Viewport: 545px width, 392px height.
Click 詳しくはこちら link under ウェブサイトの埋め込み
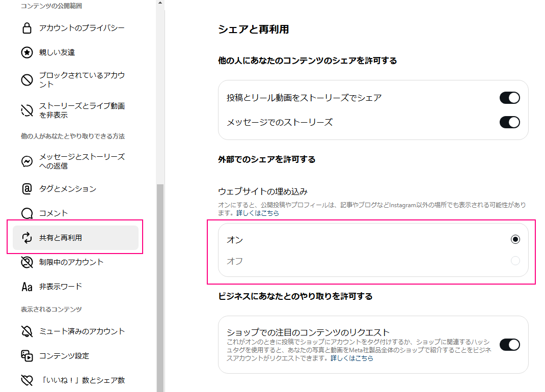[258, 213]
